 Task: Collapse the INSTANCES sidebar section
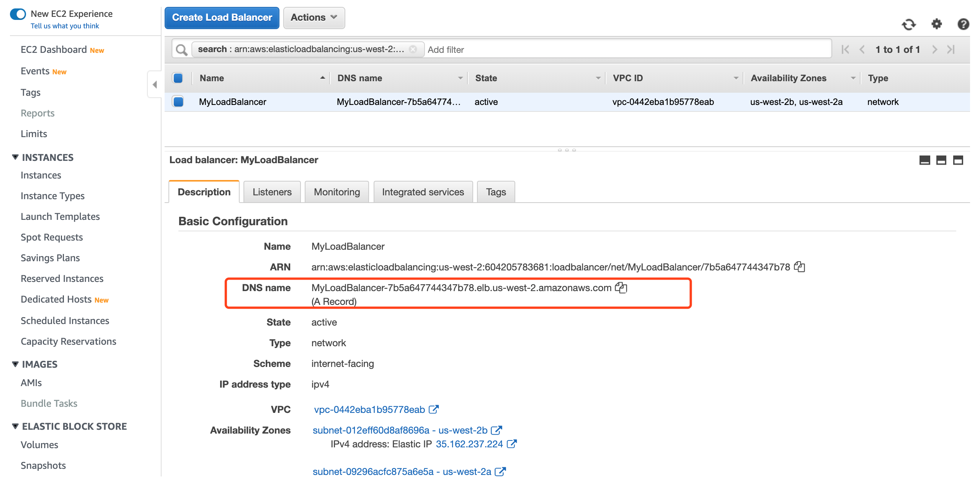pos(15,157)
